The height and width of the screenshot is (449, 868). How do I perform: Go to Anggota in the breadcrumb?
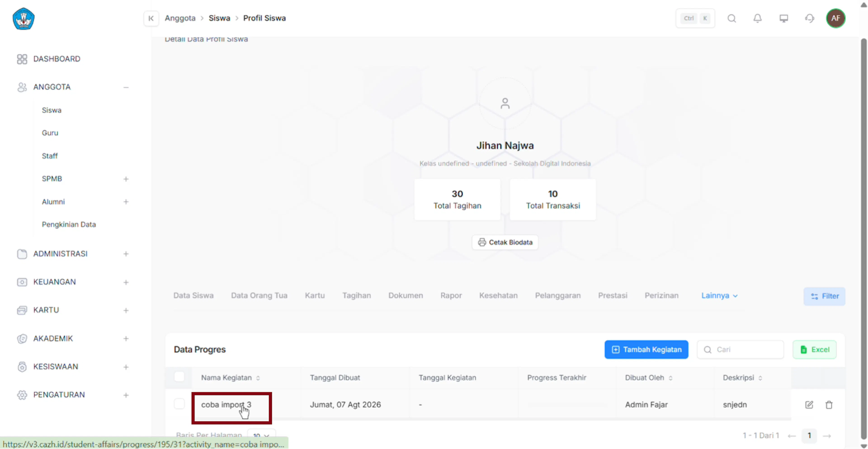180,18
